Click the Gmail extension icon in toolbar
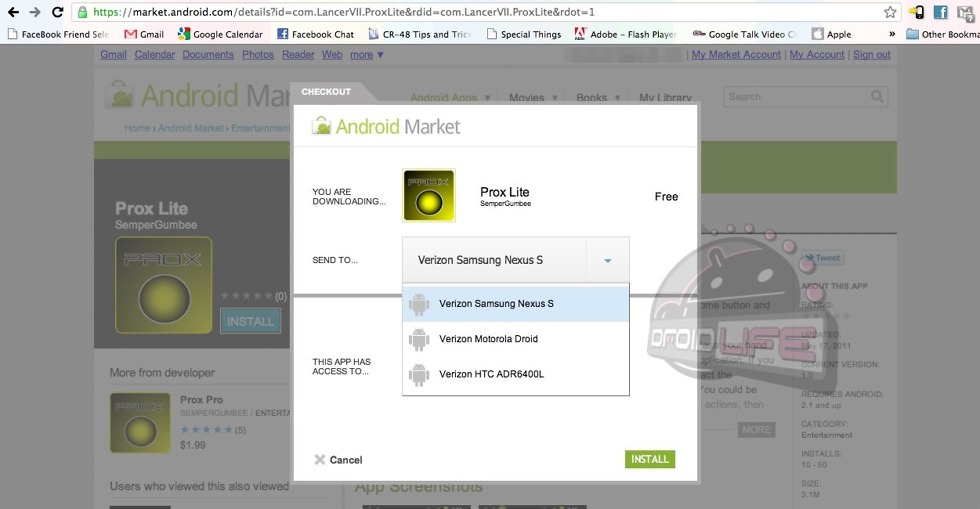 click(x=964, y=13)
